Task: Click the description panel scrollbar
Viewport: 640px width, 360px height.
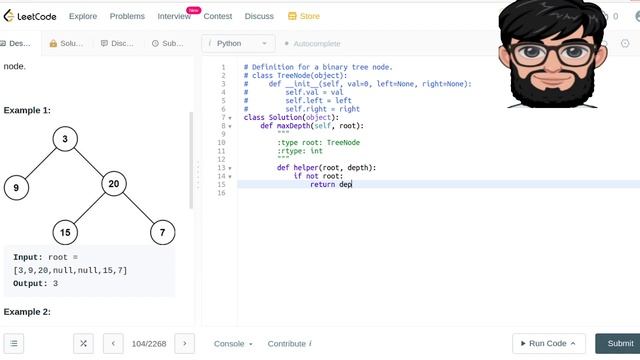Action: click(x=191, y=160)
